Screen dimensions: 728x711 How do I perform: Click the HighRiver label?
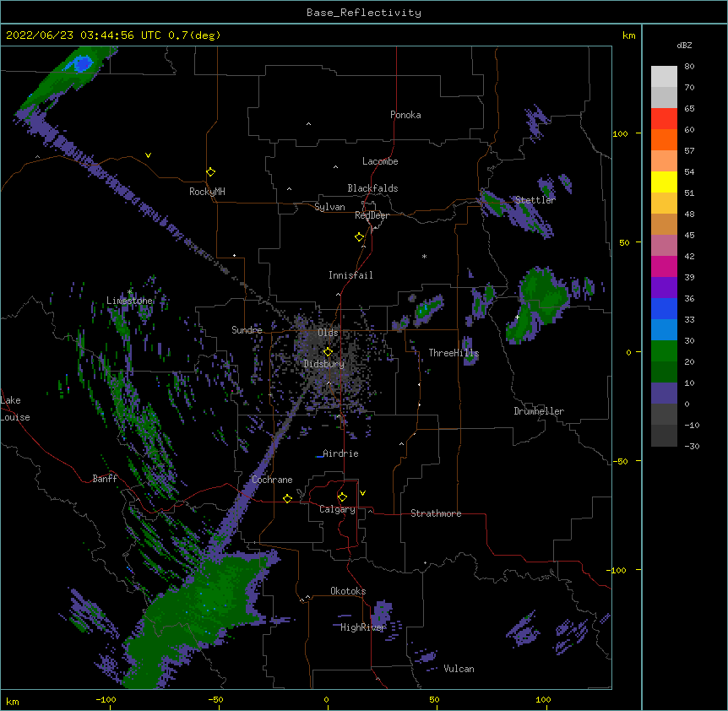(363, 627)
